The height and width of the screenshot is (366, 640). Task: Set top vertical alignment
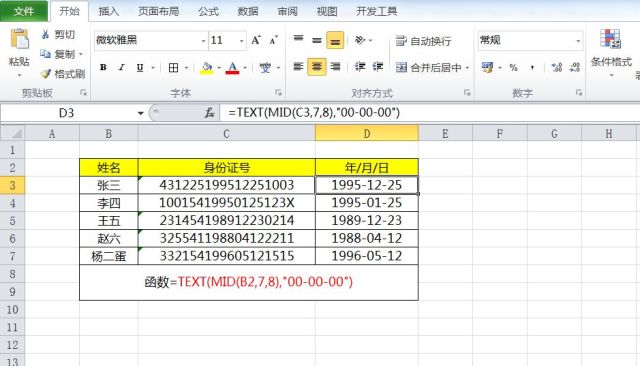[x=298, y=40]
